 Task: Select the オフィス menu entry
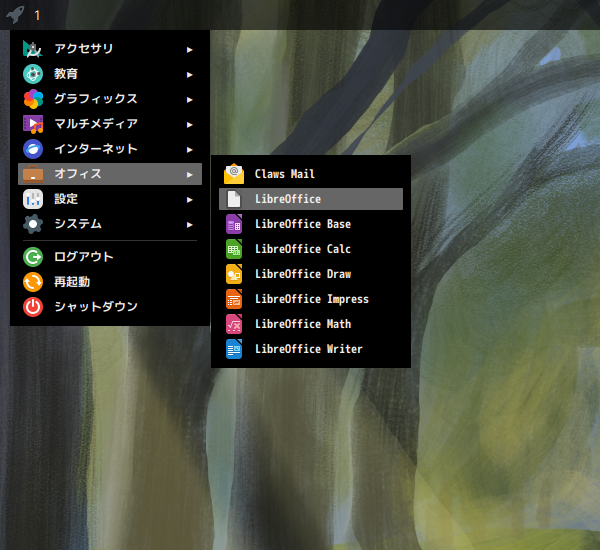click(x=110, y=174)
